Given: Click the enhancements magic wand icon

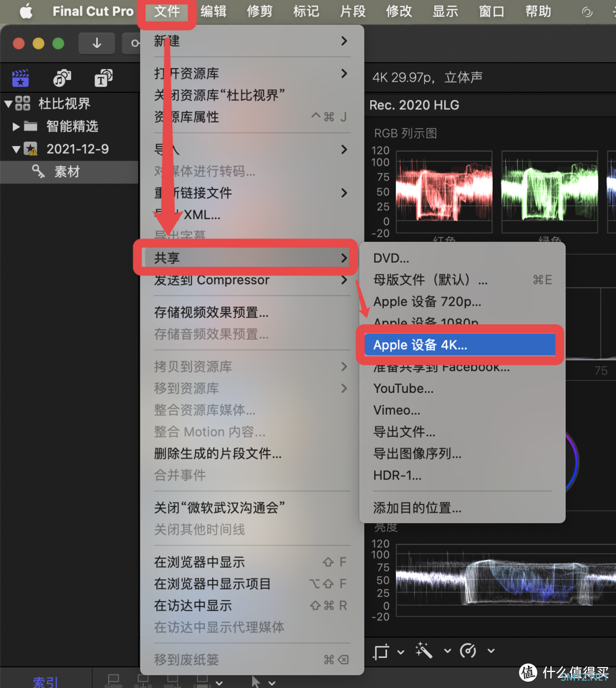Looking at the screenshot, I should pyautogui.click(x=424, y=650).
